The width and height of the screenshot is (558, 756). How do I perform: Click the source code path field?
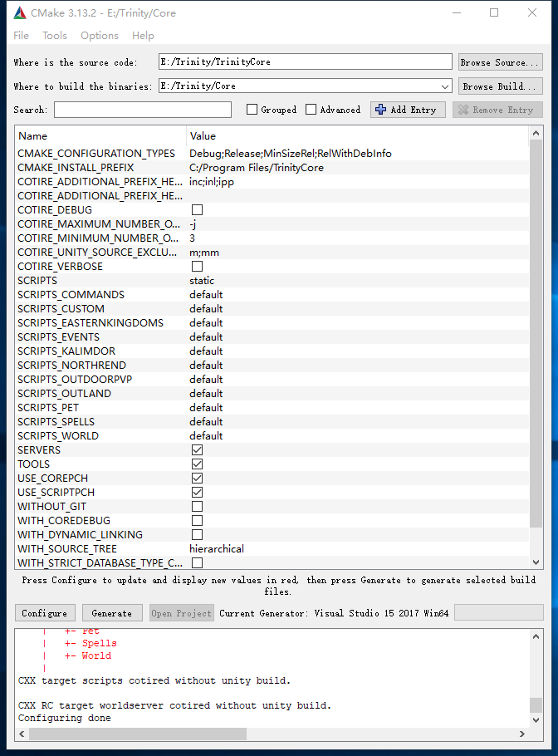point(306,61)
